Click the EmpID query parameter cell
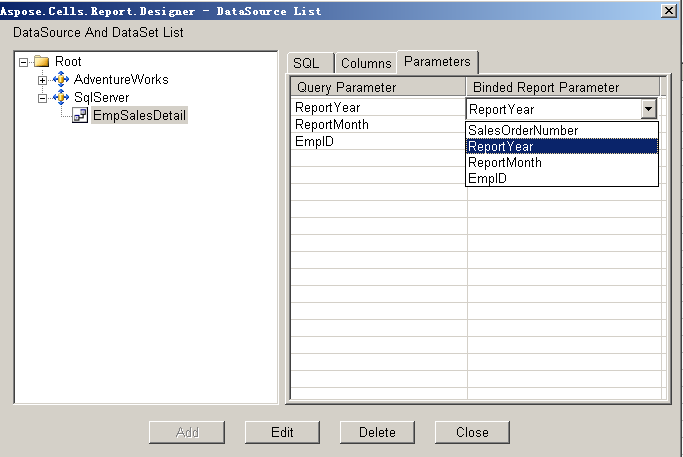The image size is (683, 457). click(x=378, y=141)
